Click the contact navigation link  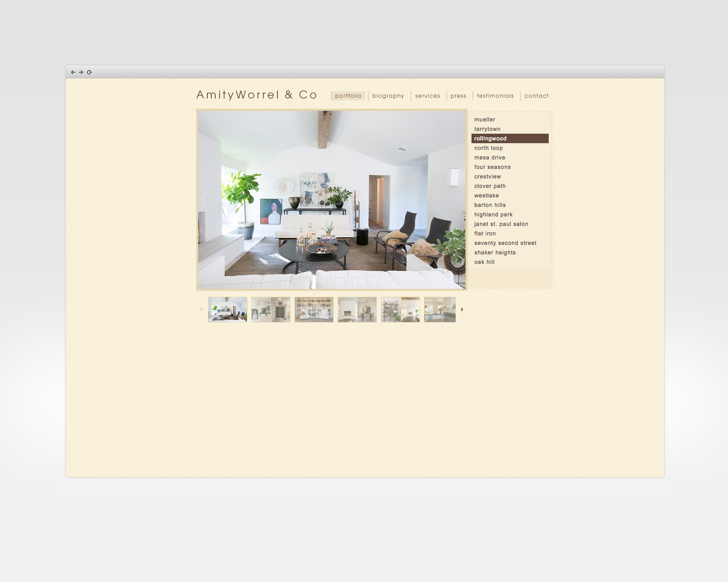[536, 96]
